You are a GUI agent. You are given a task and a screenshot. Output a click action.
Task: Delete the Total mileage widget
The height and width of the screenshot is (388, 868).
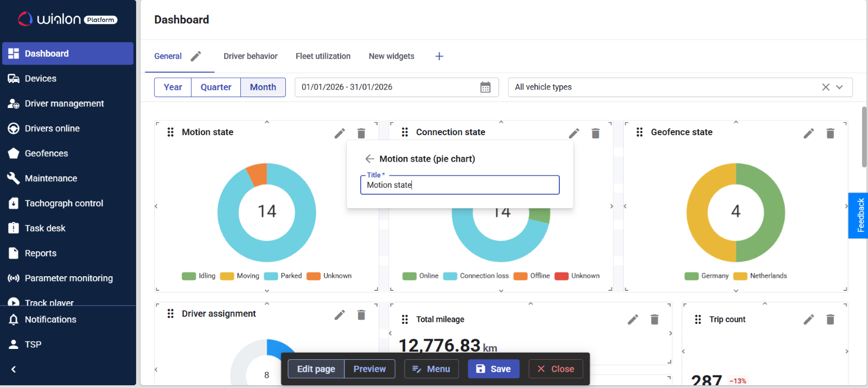(x=655, y=319)
